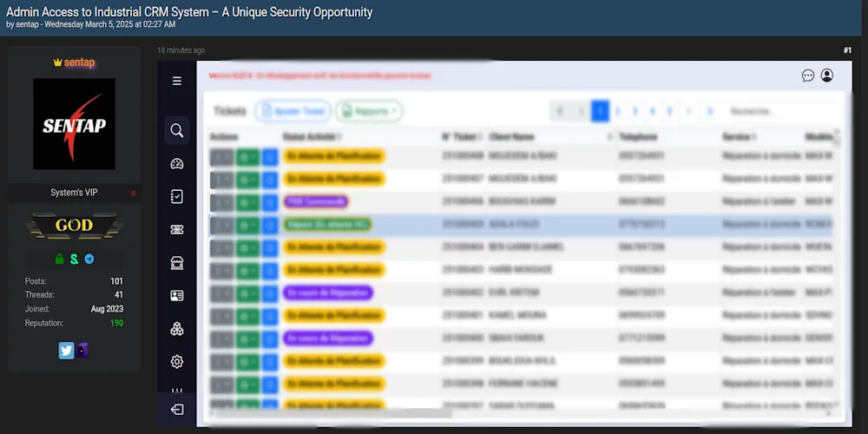Click the green padlock icon under GOD badge
Viewport: 868px width, 434px height.
(59, 259)
